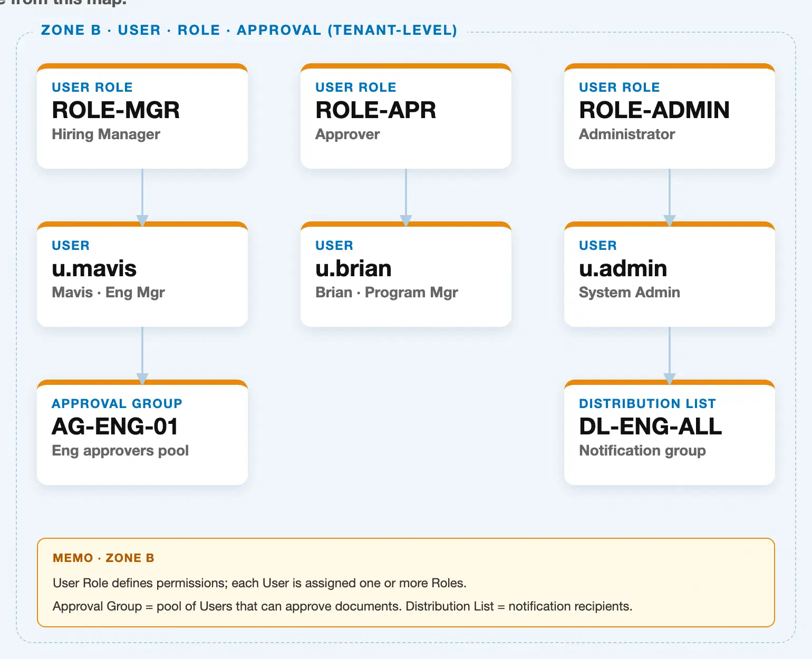Select the ROLE-MGR Hiring Manager card
This screenshot has height=659, width=812.
142,116
